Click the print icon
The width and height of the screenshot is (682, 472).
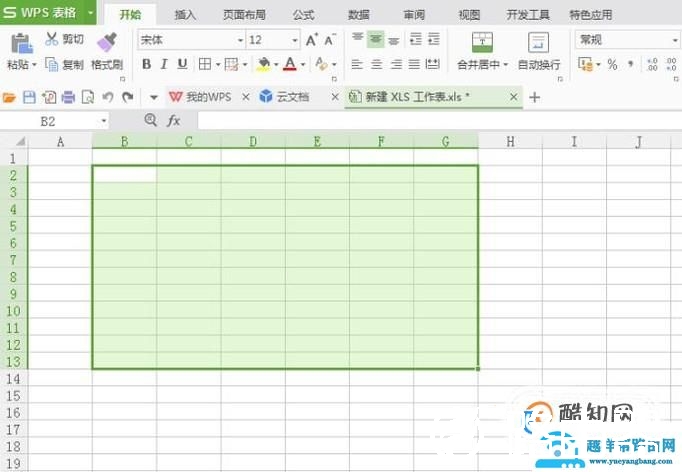[68, 97]
